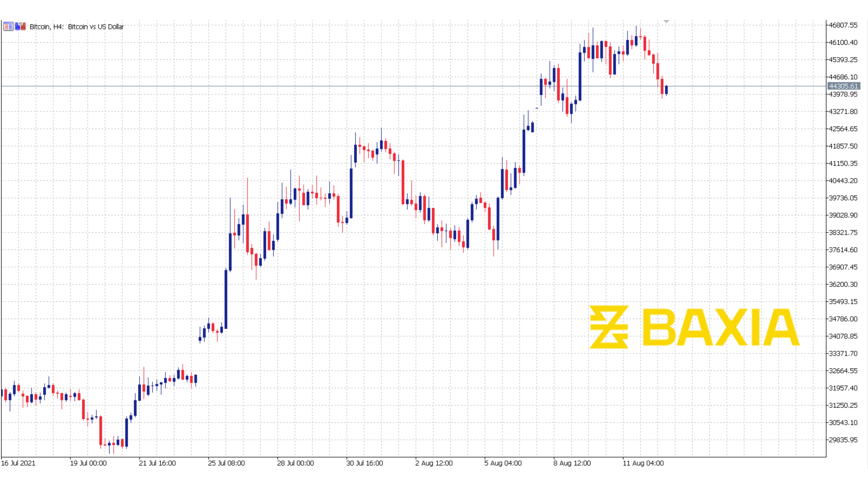The height and width of the screenshot is (489, 868).
Task: Click the 5 Aug 04:00 time label
Action: point(503,463)
